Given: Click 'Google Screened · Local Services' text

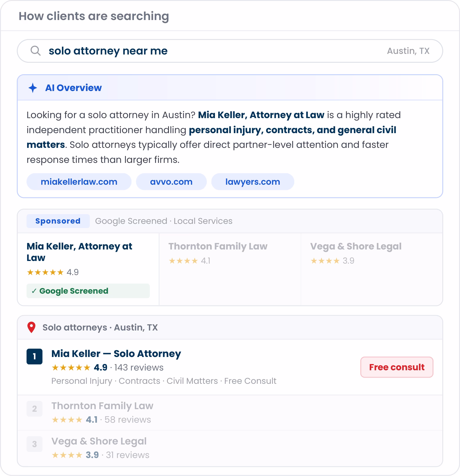Looking at the screenshot, I should (164, 221).
